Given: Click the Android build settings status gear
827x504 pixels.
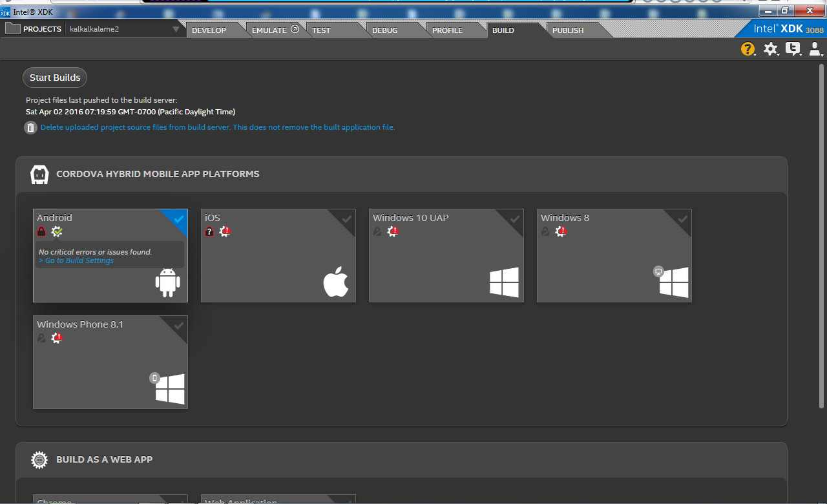Looking at the screenshot, I should [x=57, y=231].
